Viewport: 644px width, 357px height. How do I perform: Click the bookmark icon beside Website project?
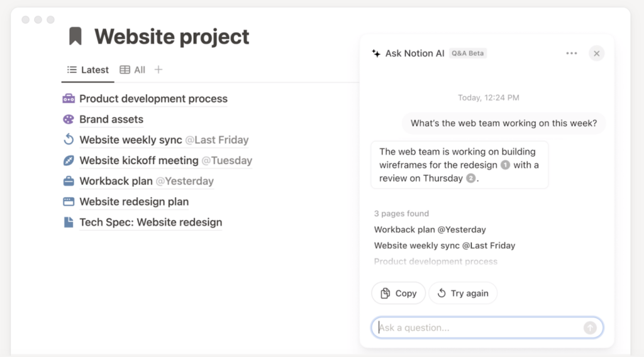coord(75,36)
